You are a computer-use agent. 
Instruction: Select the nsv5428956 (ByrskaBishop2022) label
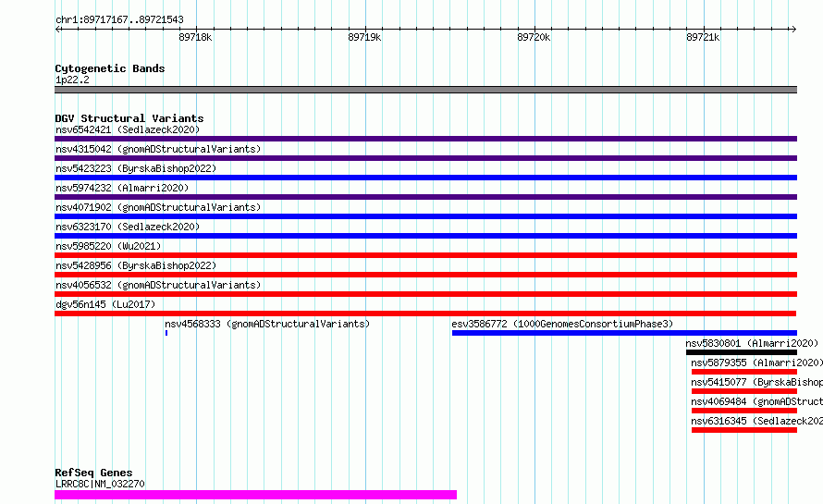pos(136,265)
